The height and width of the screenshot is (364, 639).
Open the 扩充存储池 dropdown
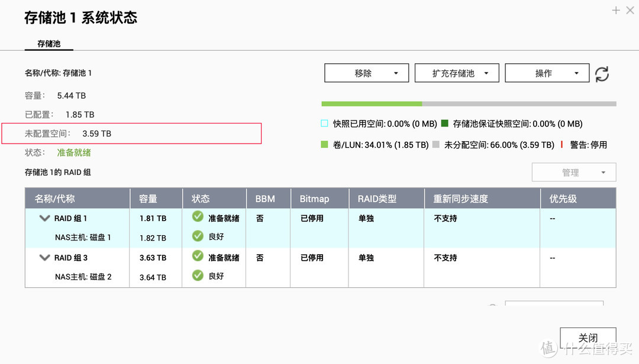coord(457,73)
